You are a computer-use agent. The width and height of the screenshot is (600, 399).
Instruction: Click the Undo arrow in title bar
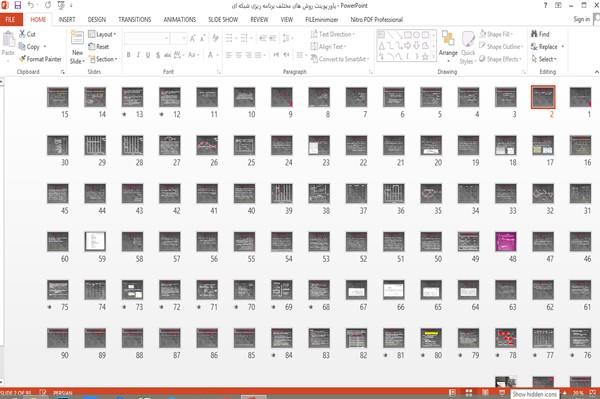point(31,5)
